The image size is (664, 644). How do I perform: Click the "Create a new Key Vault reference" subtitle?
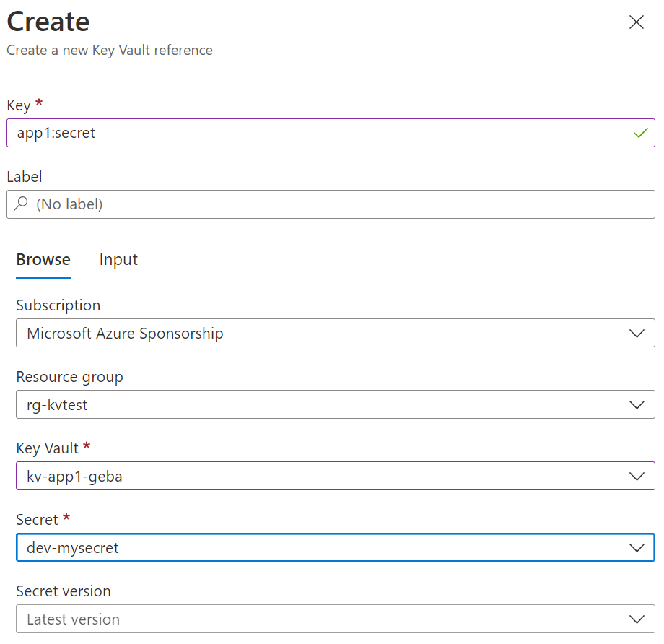tap(110, 51)
